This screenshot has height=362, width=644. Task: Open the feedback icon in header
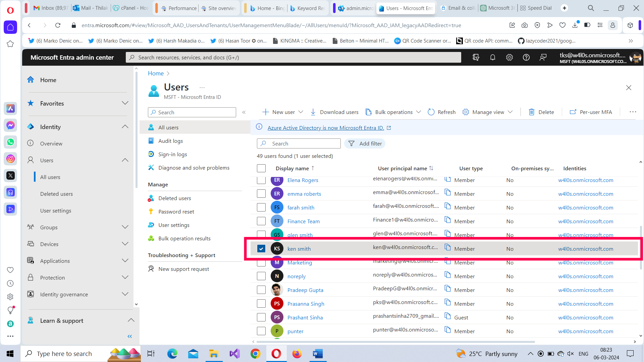[x=543, y=57]
